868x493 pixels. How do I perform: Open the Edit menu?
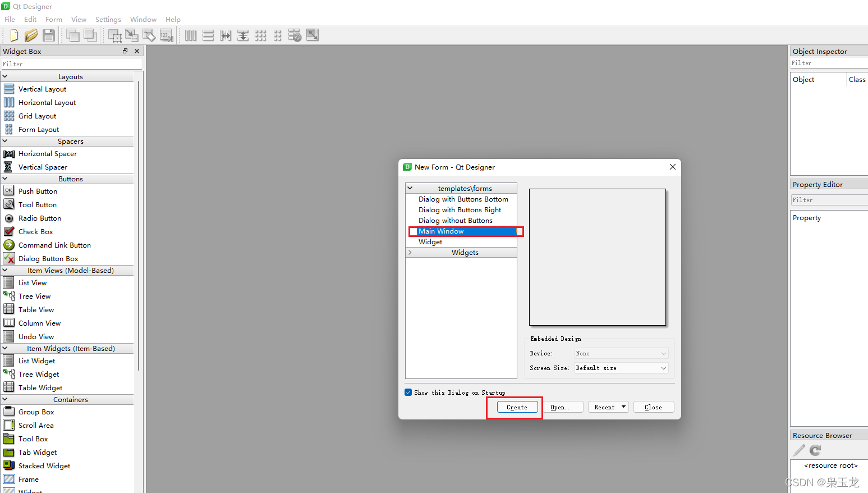click(30, 20)
